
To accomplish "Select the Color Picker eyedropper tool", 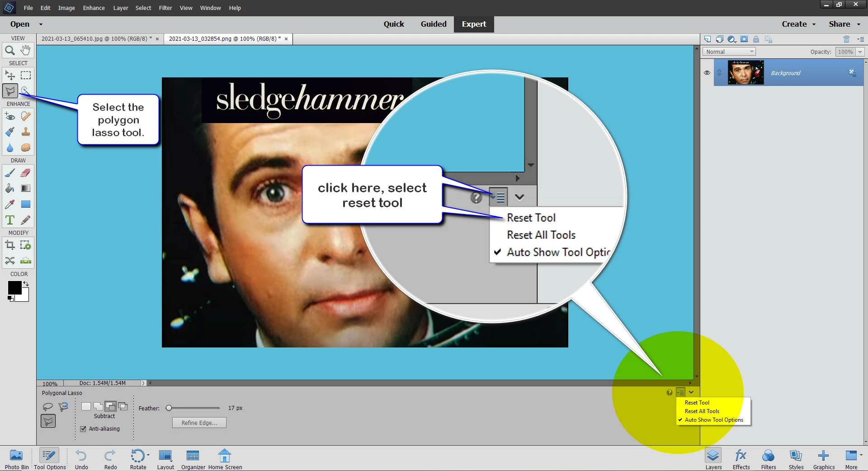I will coord(10,204).
